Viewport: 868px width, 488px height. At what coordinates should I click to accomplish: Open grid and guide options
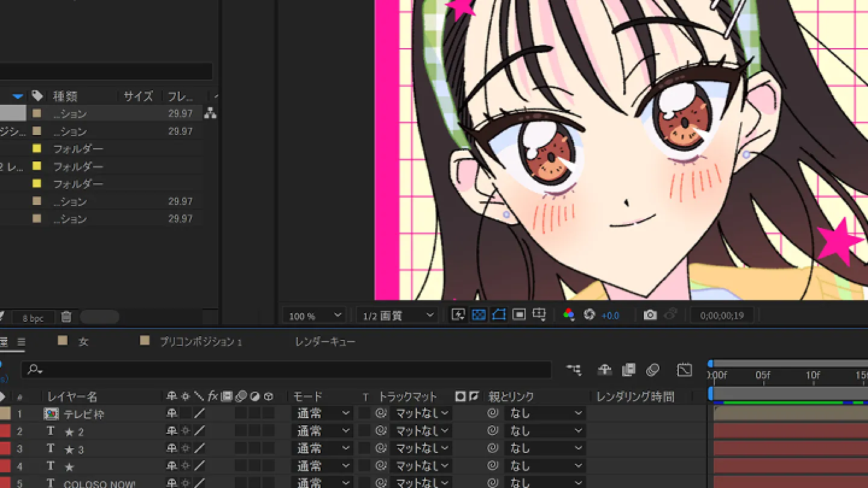tap(539, 314)
